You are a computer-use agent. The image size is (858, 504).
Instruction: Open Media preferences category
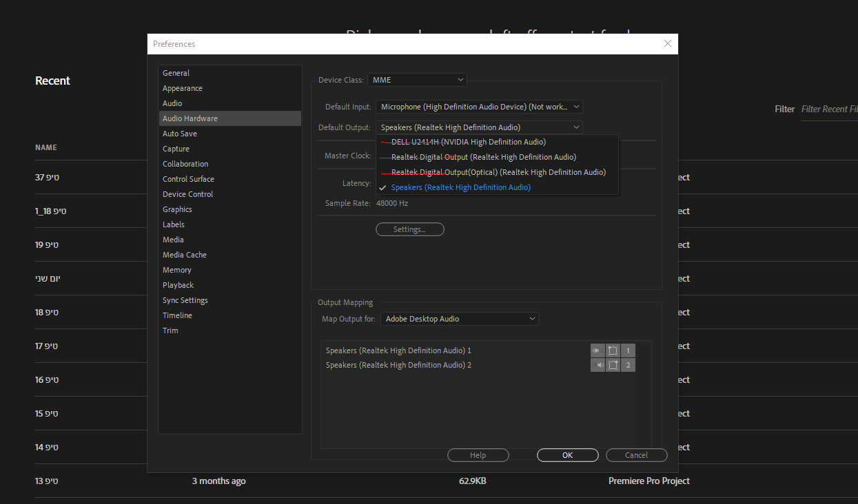coord(230,240)
